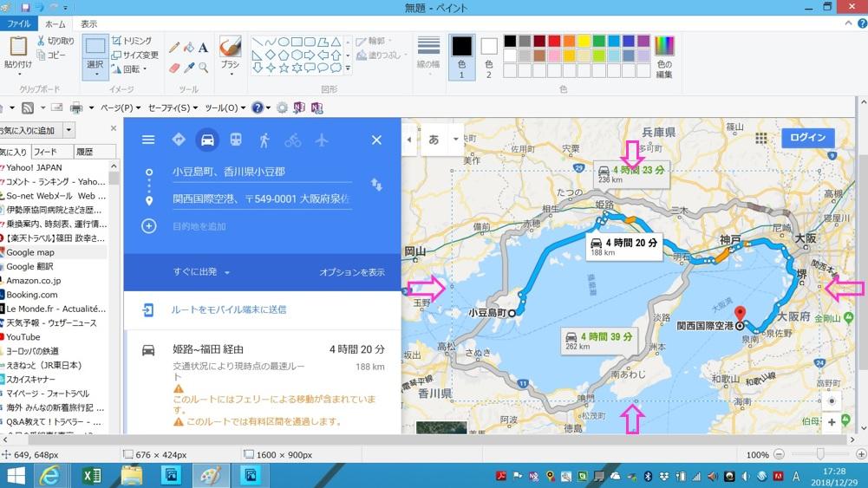The width and height of the screenshot is (868, 488).
Task: Switch to the View (表示) tab
Action: pos(88,23)
